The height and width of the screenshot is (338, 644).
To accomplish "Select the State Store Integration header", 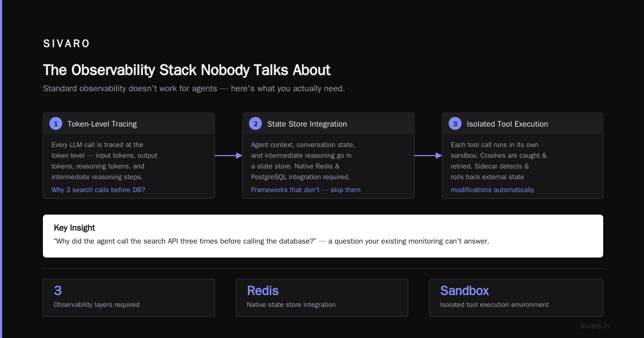I will click(x=328, y=123).
